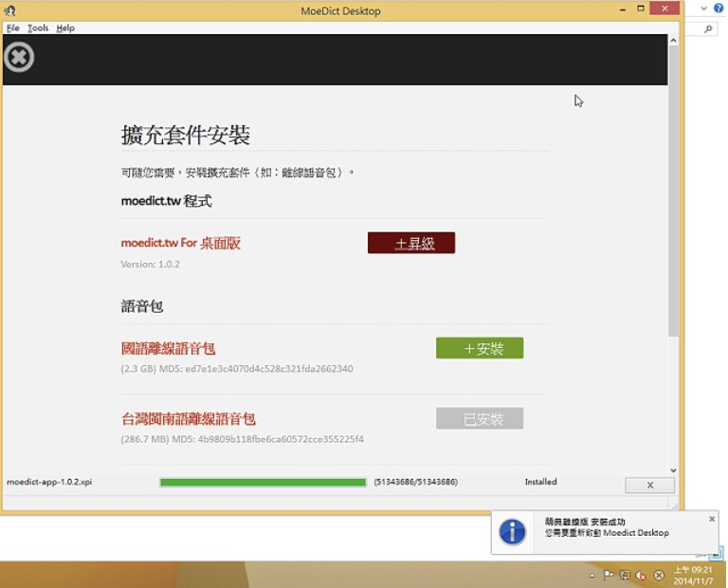Minimize the MoeDict Desktop window
728x588 pixels.
point(623,9)
